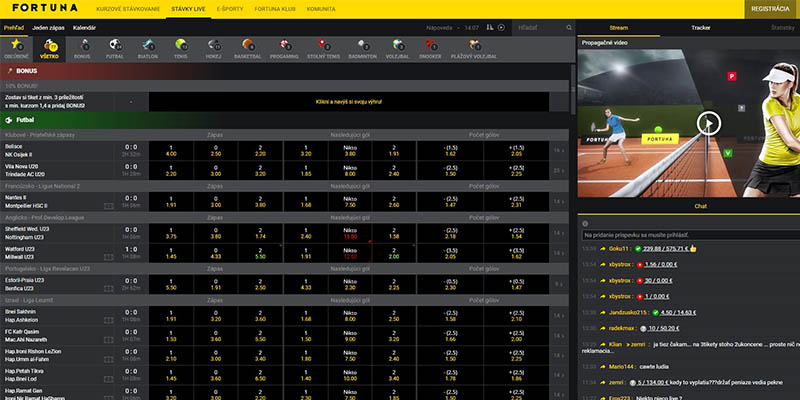Click the stream icon in the FC Kafr Qasim row
This screenshot has height=400, width=800.
point(108,340)
